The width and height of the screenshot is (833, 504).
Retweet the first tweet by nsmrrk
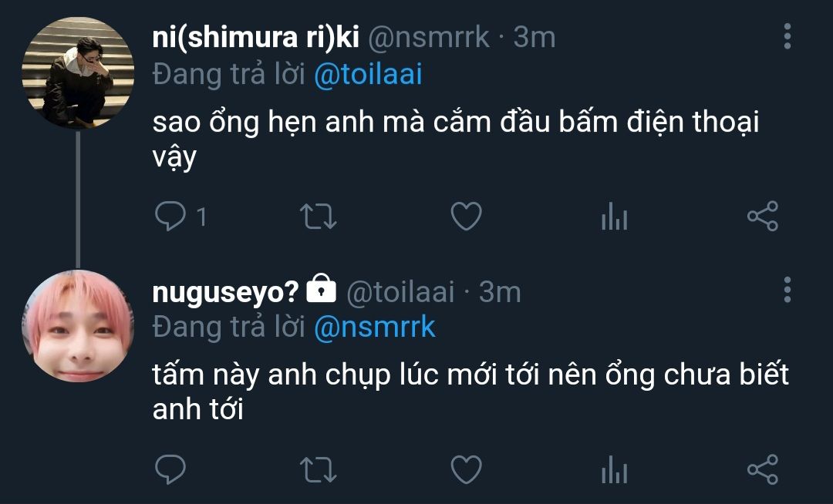317,217
